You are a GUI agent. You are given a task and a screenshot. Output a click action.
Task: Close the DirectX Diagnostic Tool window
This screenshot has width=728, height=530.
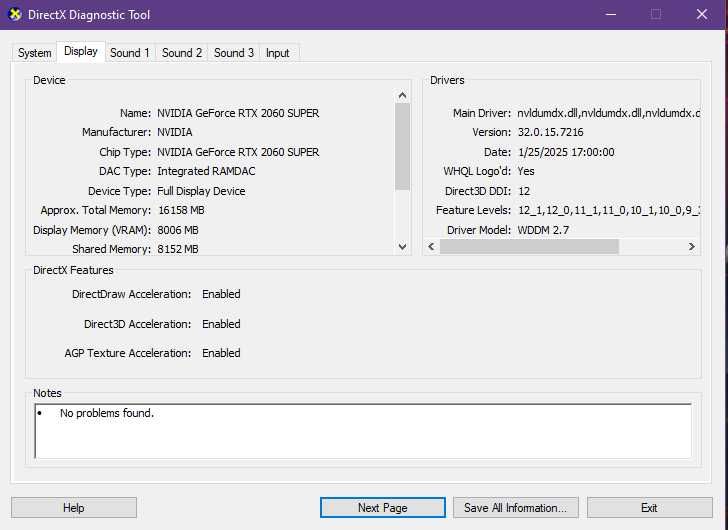pyautogui.click(x=702, y=15)
